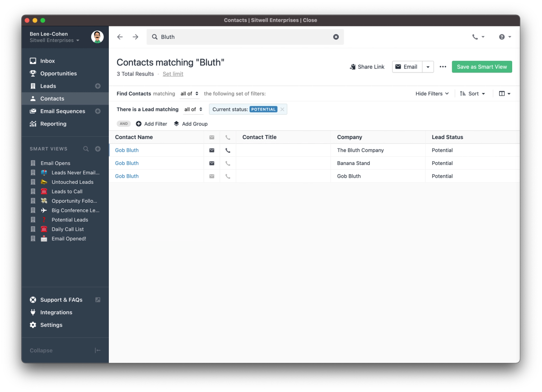
Task: Open Gob Bluth at The Bluth Company
Action: 127,150
